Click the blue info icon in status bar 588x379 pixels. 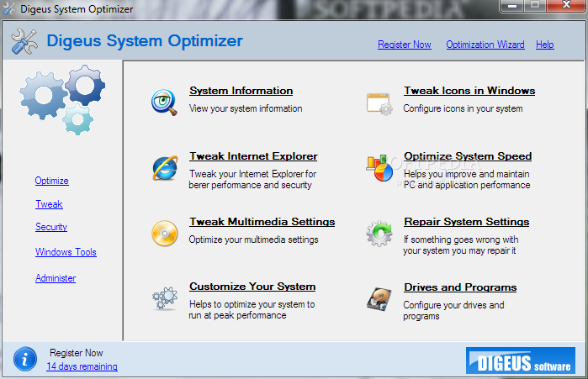25,359
